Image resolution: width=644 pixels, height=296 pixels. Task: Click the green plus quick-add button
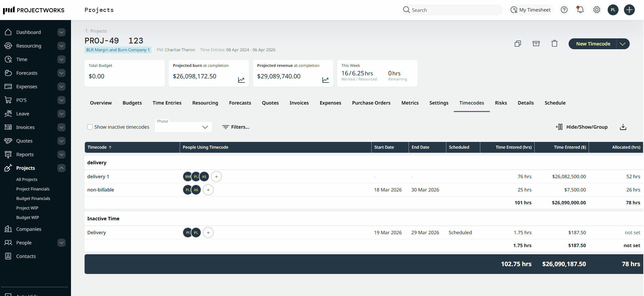629,10
